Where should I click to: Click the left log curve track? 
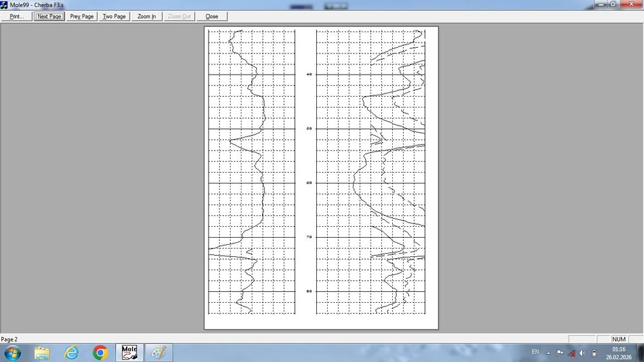[x=251, y=172]
